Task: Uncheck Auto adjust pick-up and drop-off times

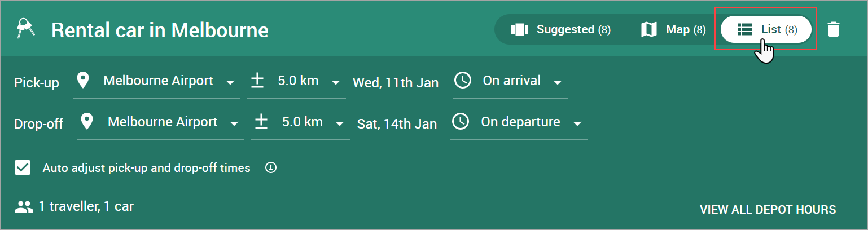Action: [23, 168]
